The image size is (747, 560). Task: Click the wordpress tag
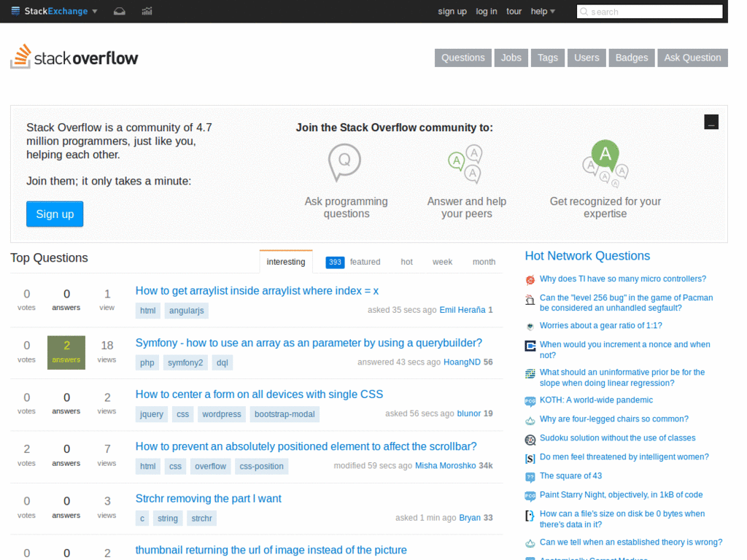[x=222, y=414]
